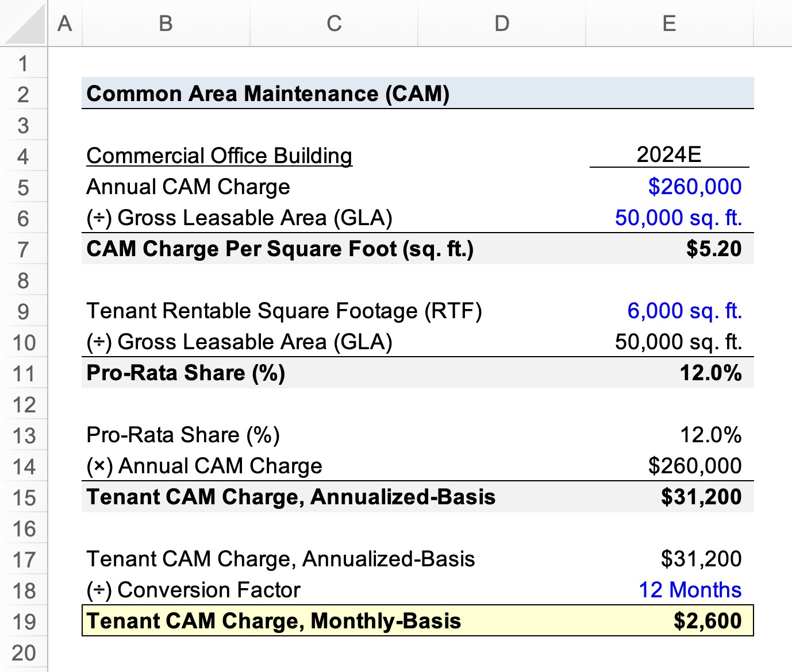Select row 8 header
The image size is (792, 672).
click(x=24, y=280)
